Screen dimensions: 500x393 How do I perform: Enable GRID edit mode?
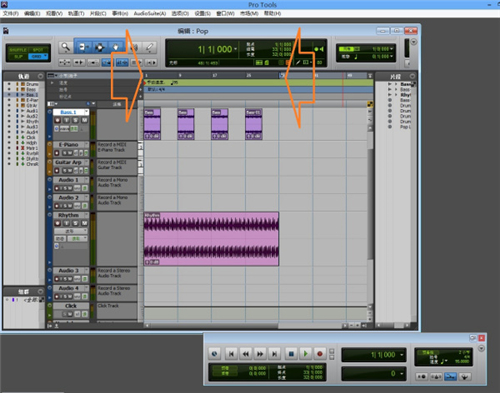(38, 57)
